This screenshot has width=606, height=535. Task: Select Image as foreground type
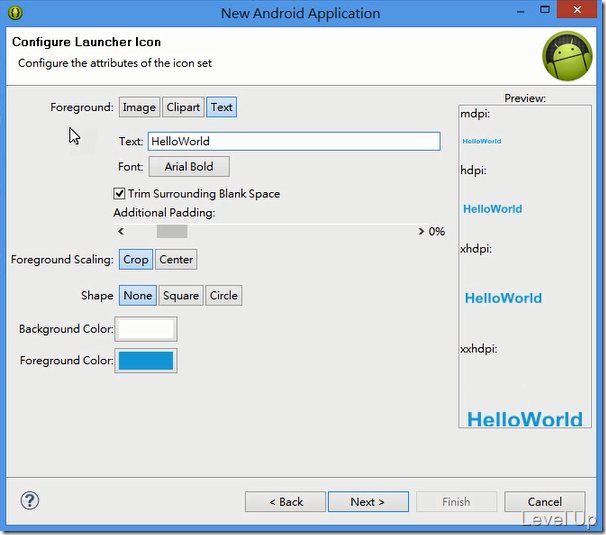[139, 107]
